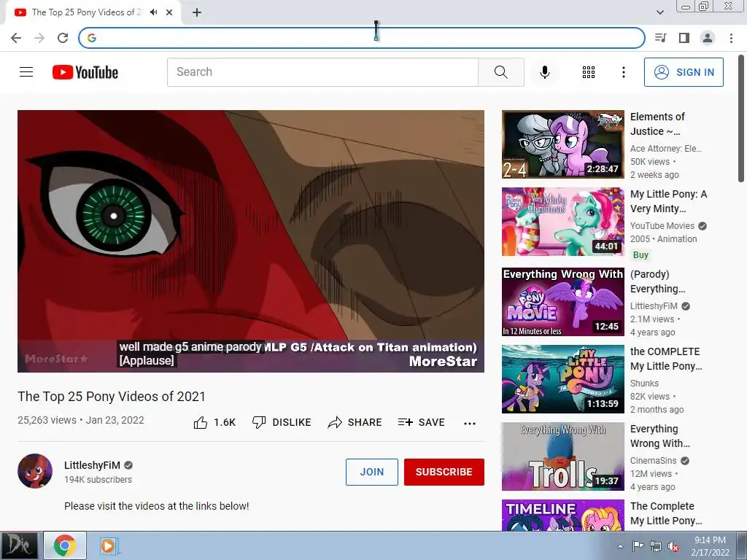Click the Shunks channel name

coord(645,384)
